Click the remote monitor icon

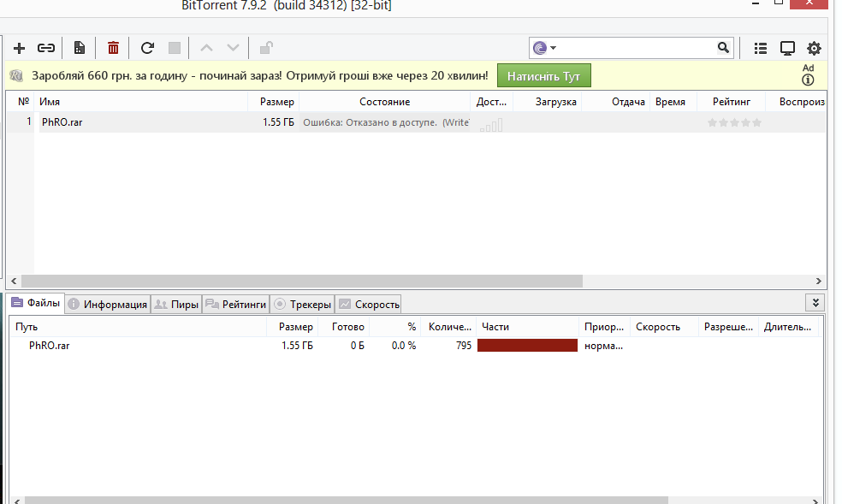click(x=787, y=48)
